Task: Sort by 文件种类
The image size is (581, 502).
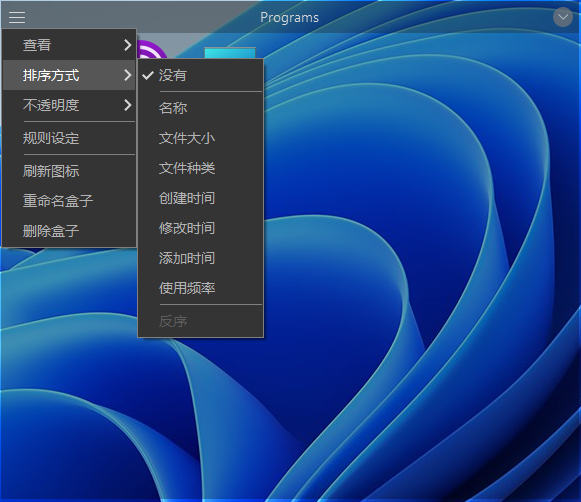Action: (x=200, y=168)
